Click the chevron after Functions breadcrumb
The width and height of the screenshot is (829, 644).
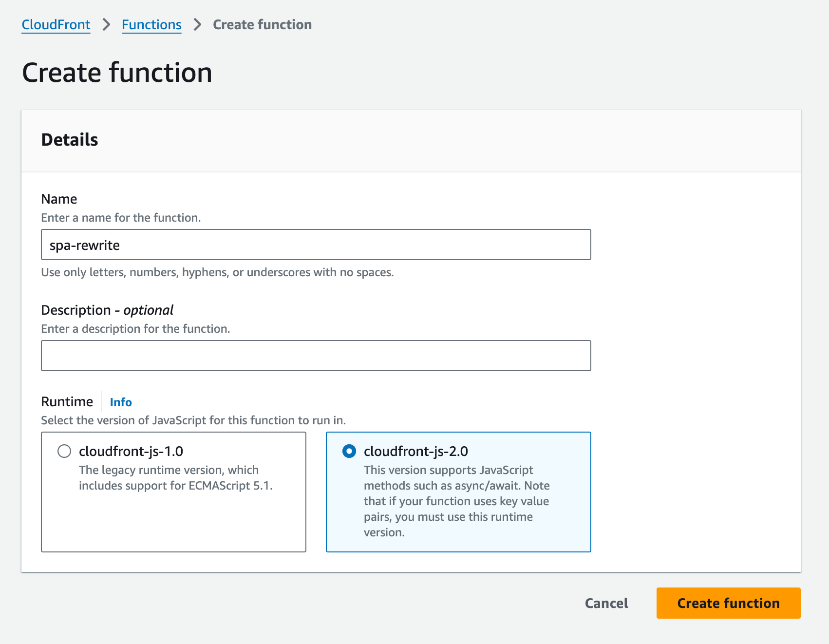click(197, 25)
